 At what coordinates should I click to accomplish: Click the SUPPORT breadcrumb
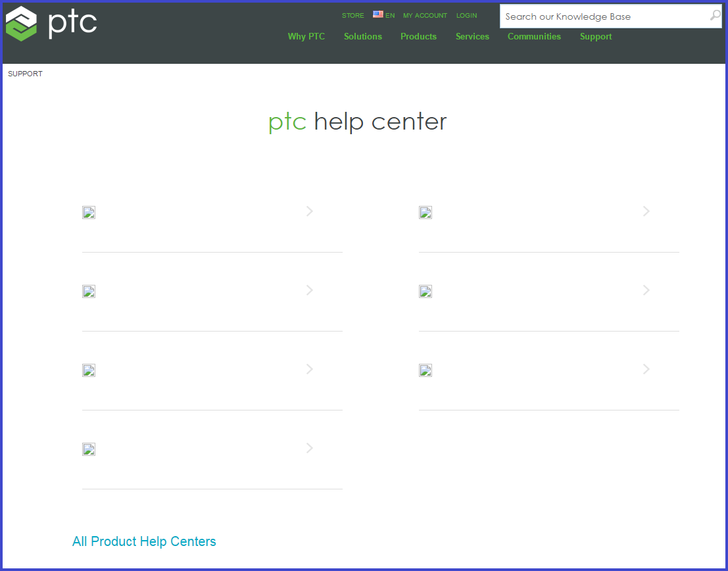pos(25,74)
